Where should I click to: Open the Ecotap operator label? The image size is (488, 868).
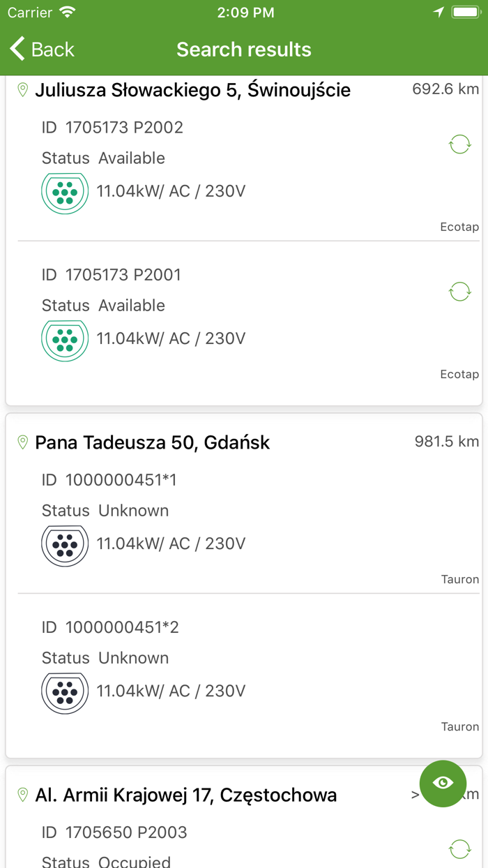(x=459, y=226)
